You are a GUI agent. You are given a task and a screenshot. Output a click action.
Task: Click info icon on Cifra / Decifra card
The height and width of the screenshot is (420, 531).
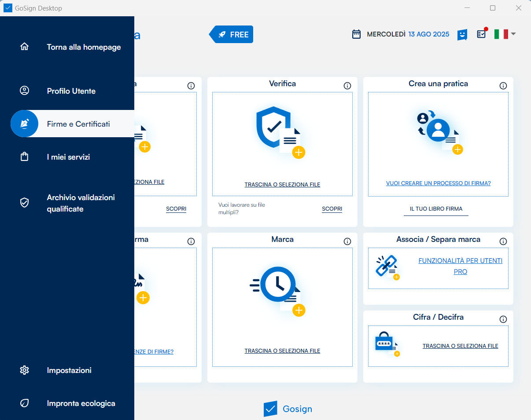(x=503, y=319)
